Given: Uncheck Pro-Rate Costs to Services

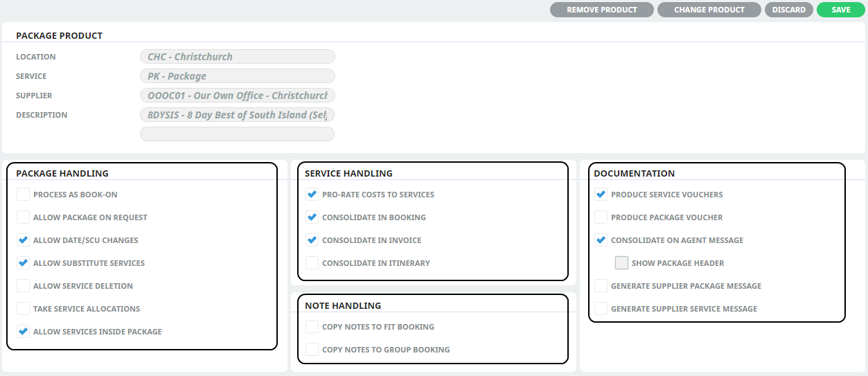Looking at the screenshot, I should point(312,195).
